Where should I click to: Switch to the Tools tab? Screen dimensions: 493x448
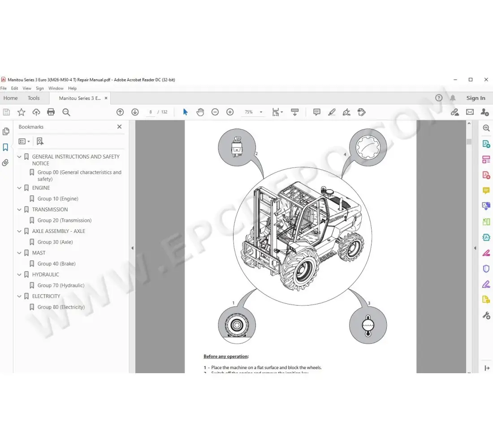coord(34,98)
